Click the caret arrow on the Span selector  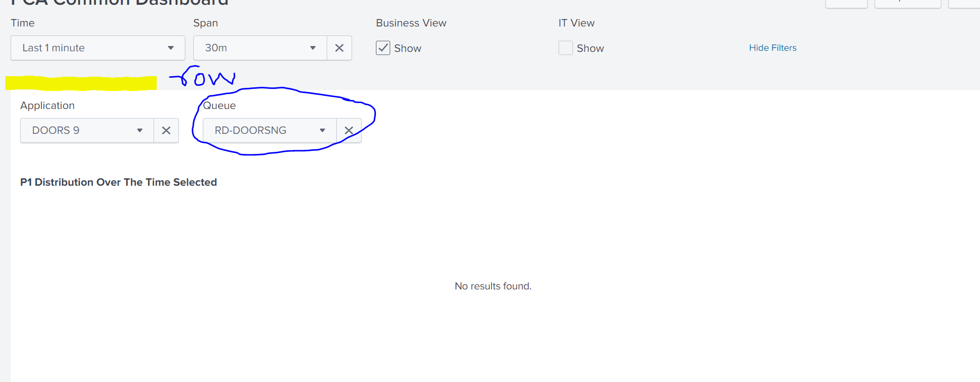(x=312, y=48)
